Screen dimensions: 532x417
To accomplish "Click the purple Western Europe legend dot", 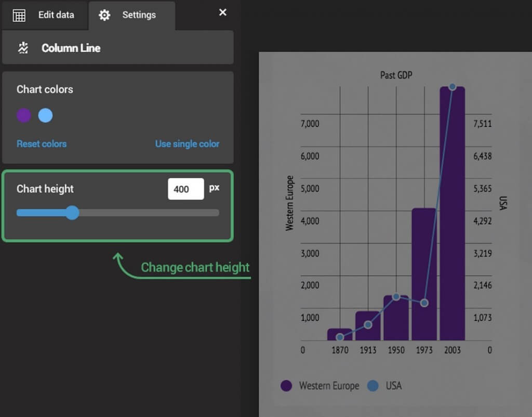I will click(x=286, y=386).
